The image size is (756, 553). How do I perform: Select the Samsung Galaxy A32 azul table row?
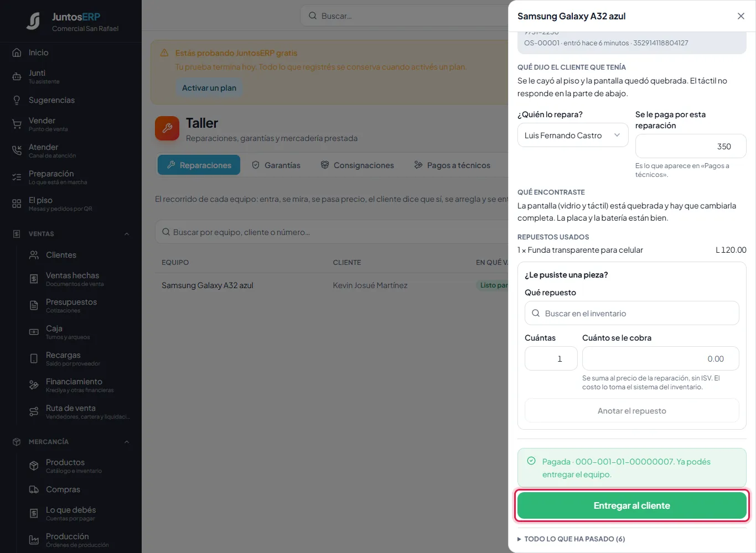pyautogui.click(x=332, y=285)
